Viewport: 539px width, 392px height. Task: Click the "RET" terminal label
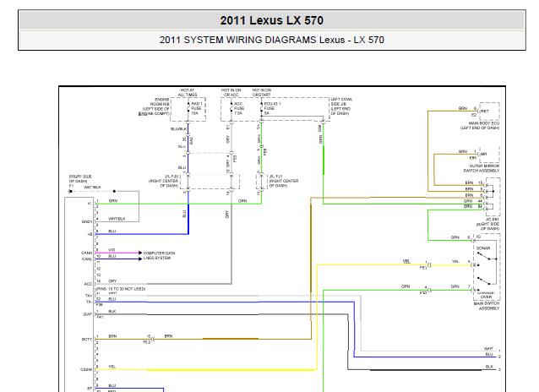[x=485, y=111]
